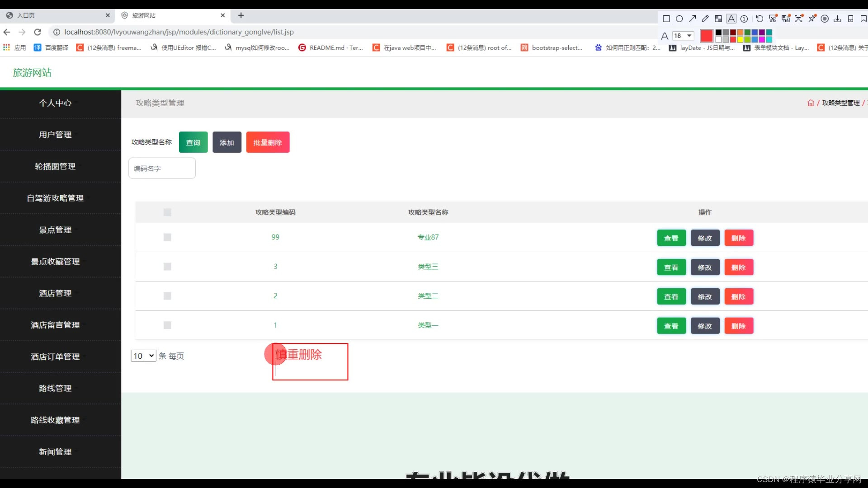Viewport: 868px width, 488px height.
Task: Open the font size 18 dropdown
Action: click(683, 36)
